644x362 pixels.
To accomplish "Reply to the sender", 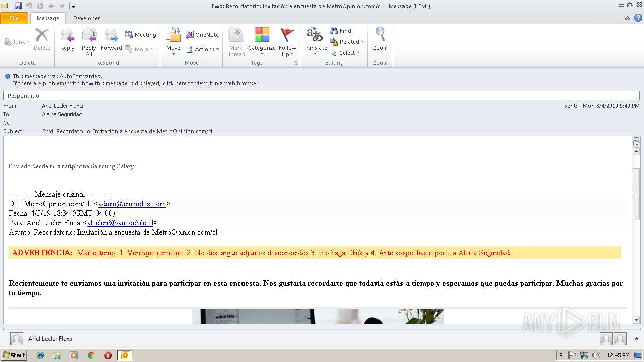I will click(x=67, y=39).
